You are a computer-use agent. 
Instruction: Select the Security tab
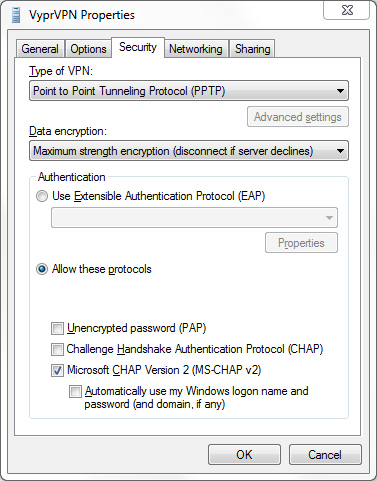(x=138, y=47)
